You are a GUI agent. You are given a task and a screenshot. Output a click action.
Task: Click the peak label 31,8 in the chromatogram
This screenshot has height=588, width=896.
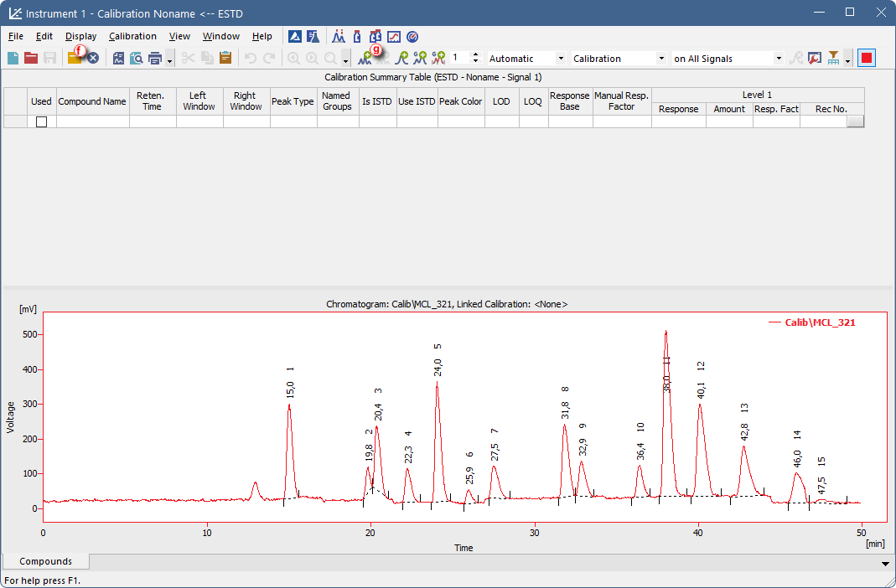(x=565, y=410)
